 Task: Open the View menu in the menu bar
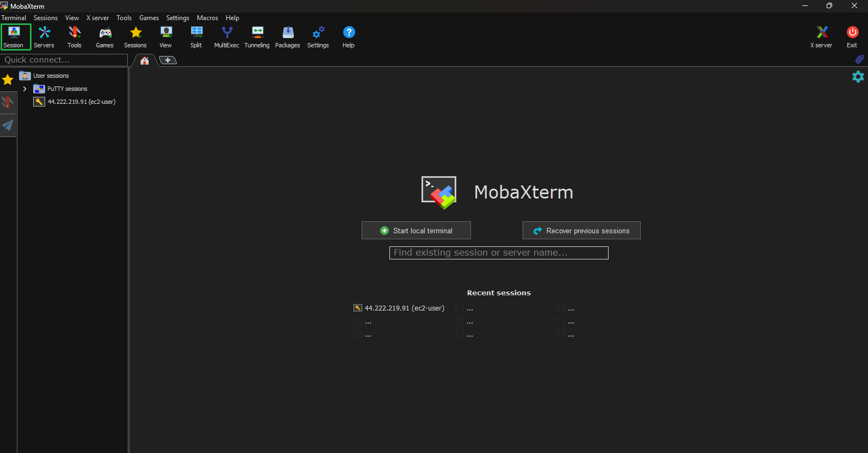72,18
